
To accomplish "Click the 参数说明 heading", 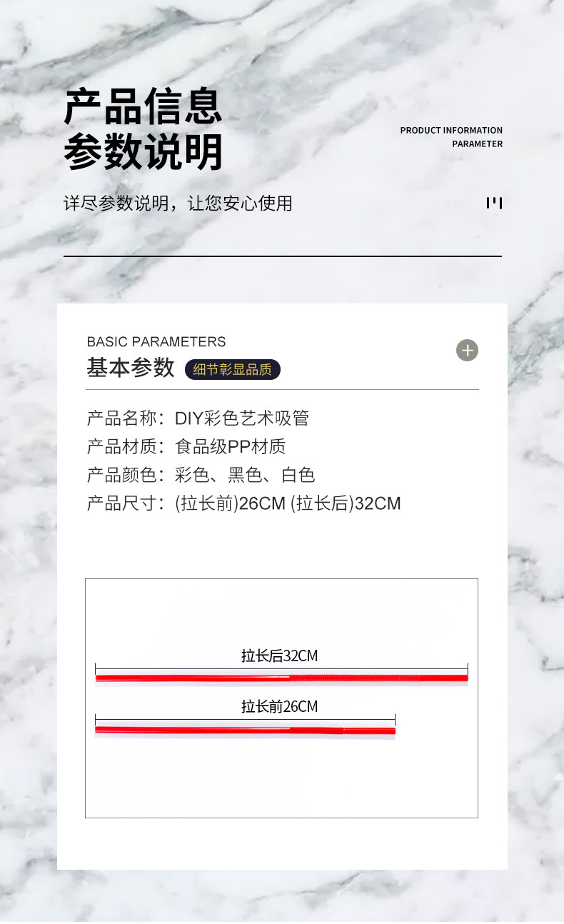I will coord(143,151).
